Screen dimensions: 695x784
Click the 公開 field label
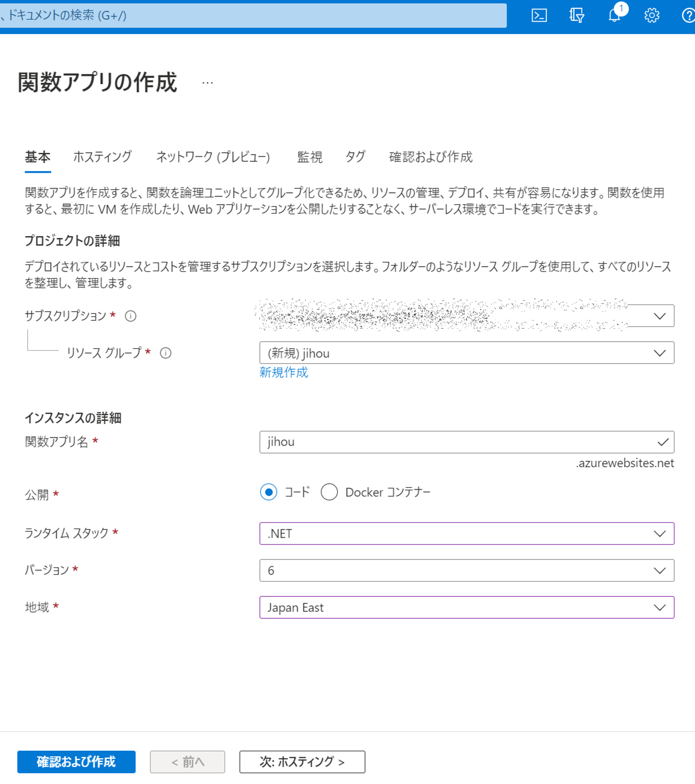37,495
